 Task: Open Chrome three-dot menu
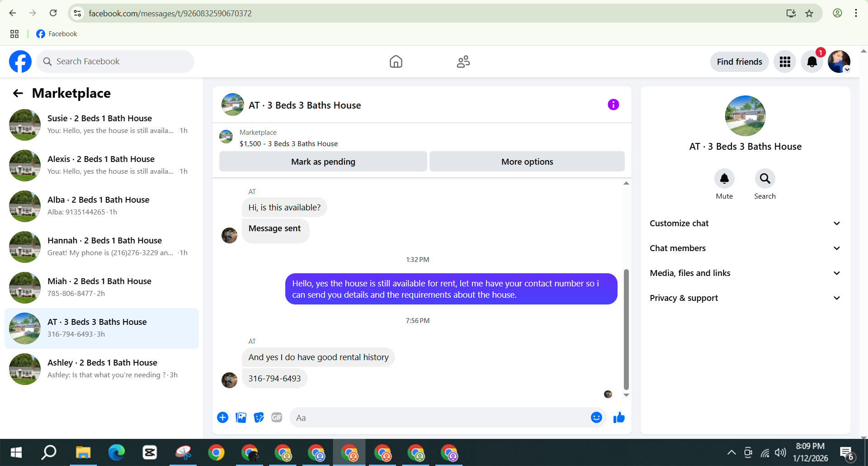click(856, 13)
